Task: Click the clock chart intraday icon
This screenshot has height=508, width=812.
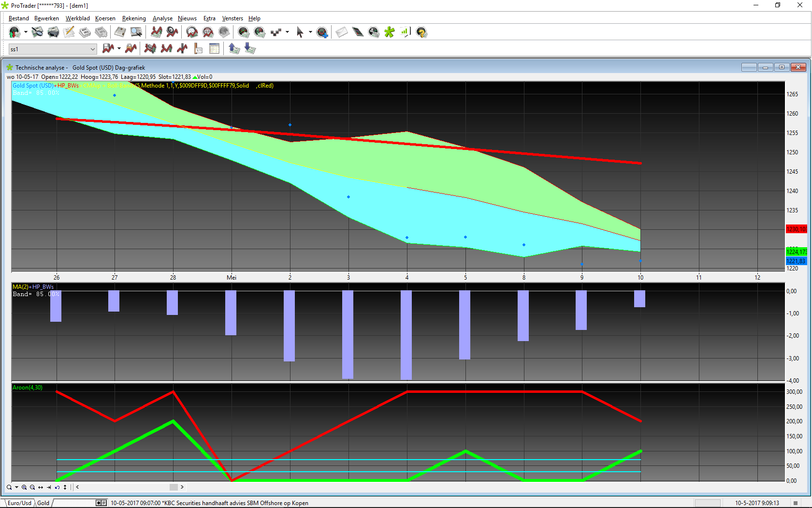Action: point(192,32)
